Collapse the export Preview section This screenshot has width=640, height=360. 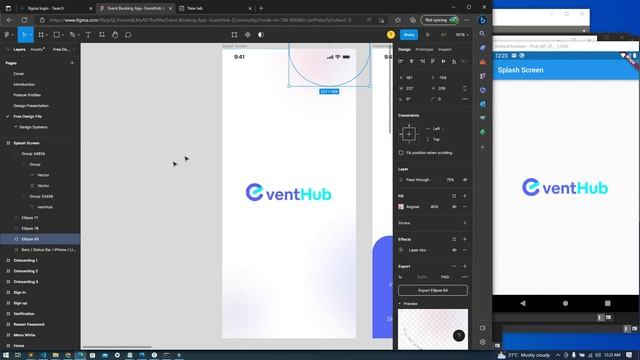400,304
